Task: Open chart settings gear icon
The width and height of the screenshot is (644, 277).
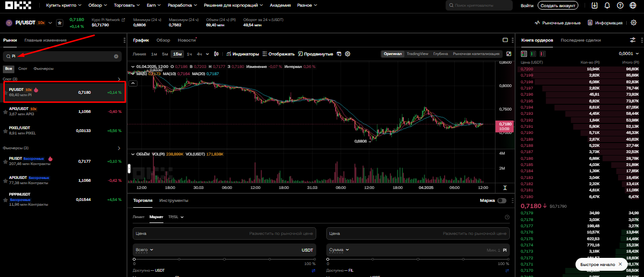Action: click(348, 54)
